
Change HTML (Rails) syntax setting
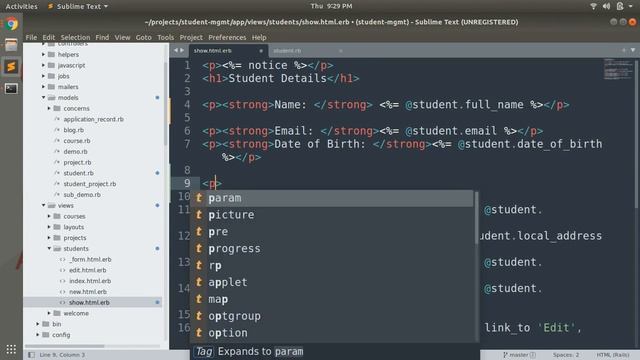point(613,355)
